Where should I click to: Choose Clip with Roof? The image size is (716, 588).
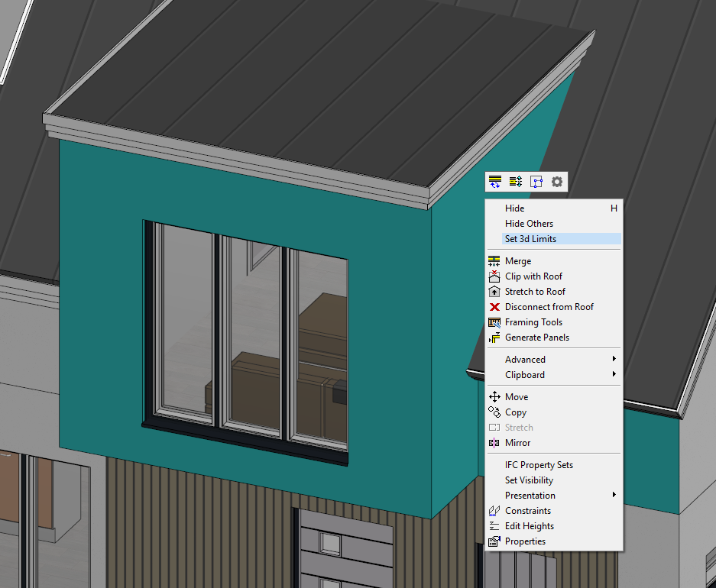pos(533,276)
